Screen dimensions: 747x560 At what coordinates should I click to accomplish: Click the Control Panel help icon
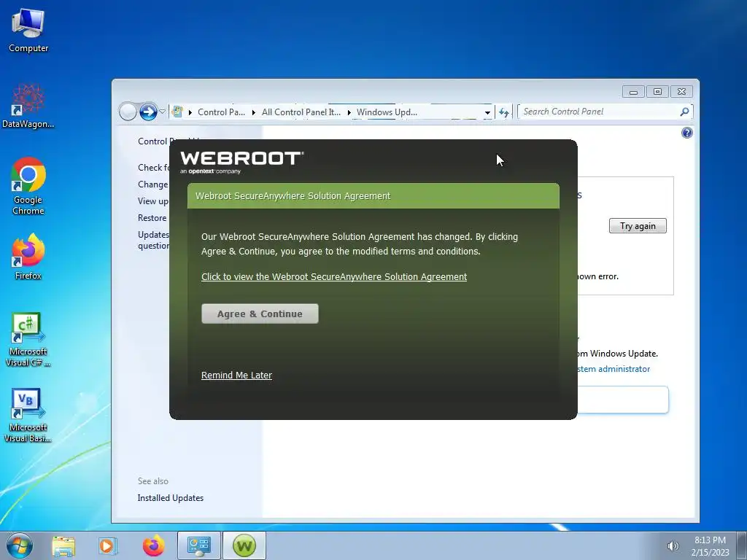(x=686, y=133)
